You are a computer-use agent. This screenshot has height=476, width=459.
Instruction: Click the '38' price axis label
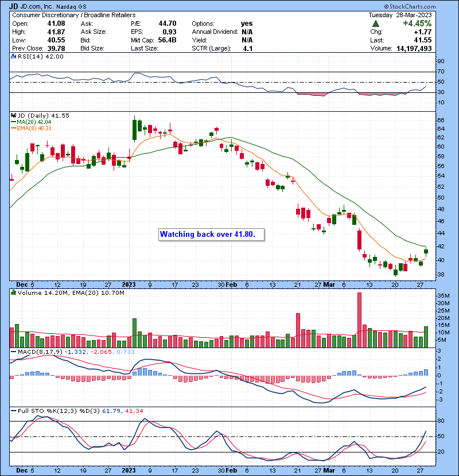441,275
